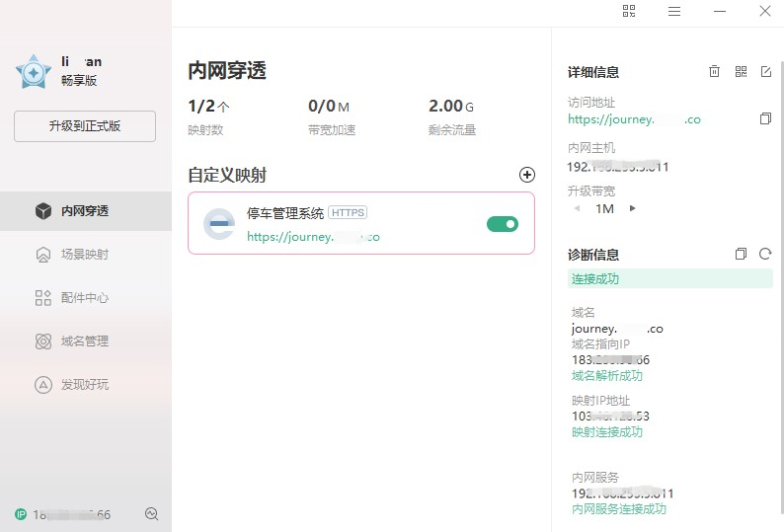Click the journey domain under 域名

(617, 329)
